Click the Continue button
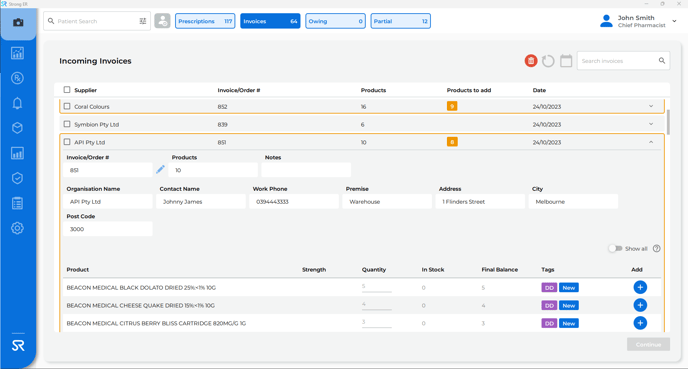Image resolution: width=688 pixels, height=369 pixels. click(649, 344)
